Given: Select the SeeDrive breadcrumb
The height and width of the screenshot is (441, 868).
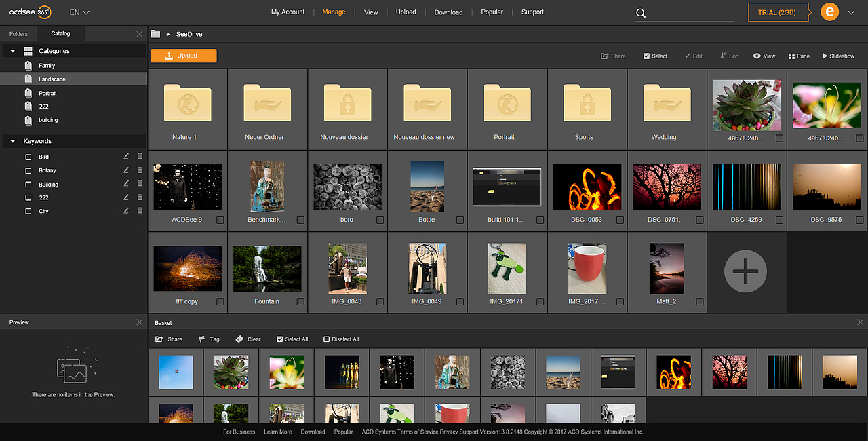Looking at the screenshot, I should pos(189,34).
